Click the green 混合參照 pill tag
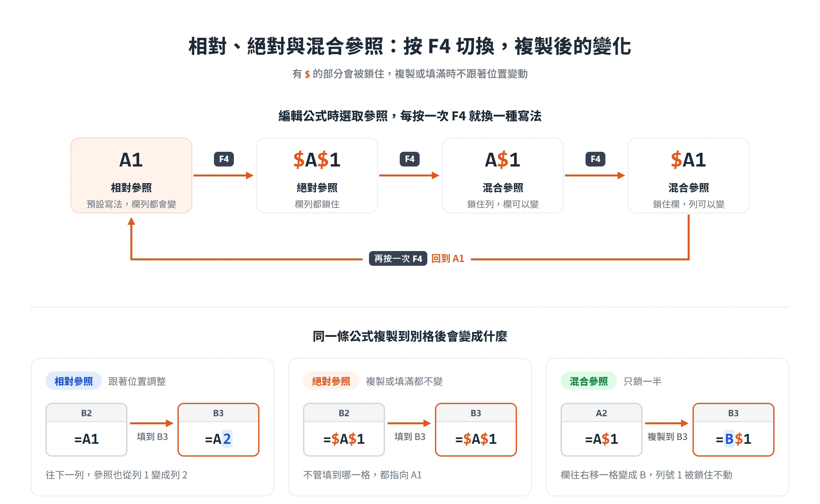The height and width of the screenshot is (504, 820). pos(588,381)
